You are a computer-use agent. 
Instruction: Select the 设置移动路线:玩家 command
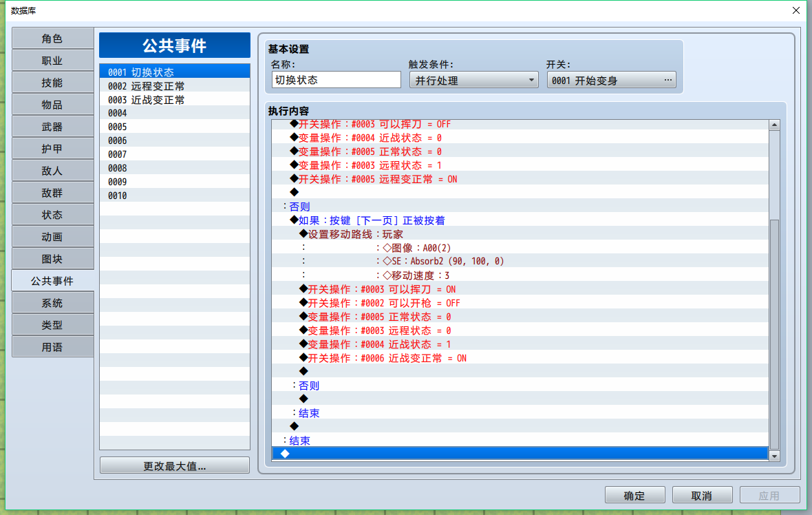(520, 234)
